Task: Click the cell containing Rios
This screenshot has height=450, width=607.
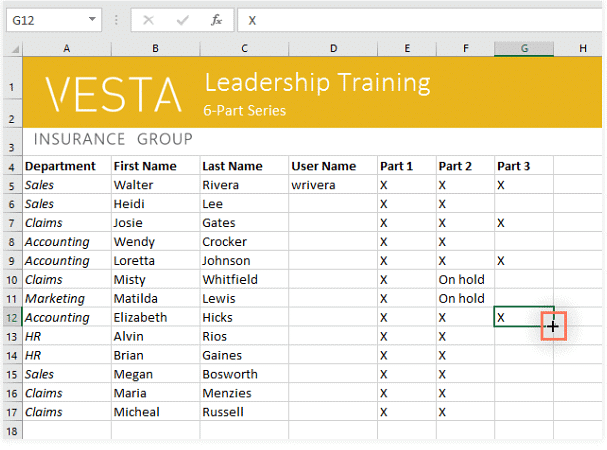Action: (244, 337)
